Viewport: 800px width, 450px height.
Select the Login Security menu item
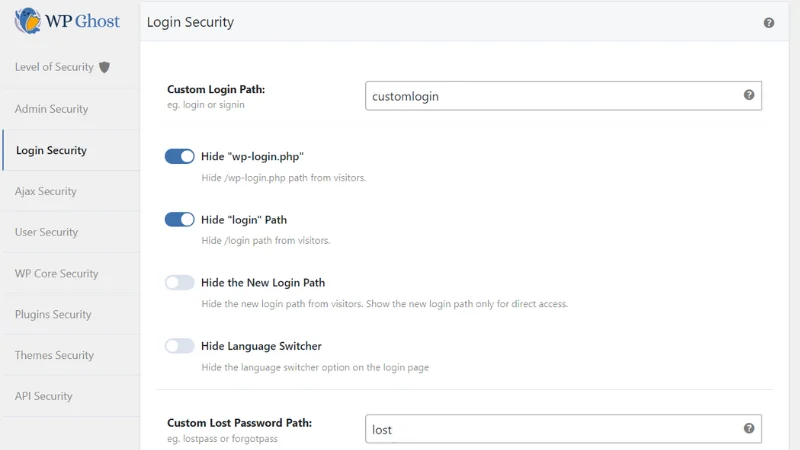point(52,151)
